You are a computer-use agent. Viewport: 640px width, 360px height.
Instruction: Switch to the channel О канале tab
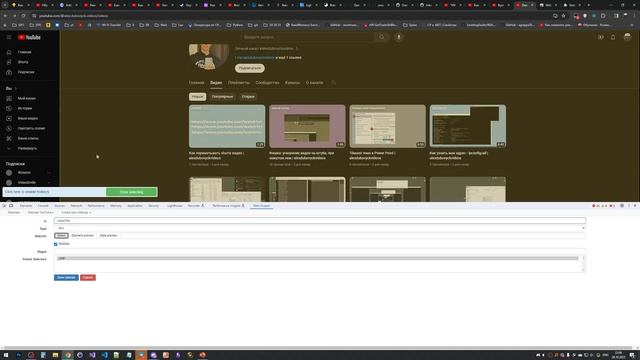click(314, 83)
